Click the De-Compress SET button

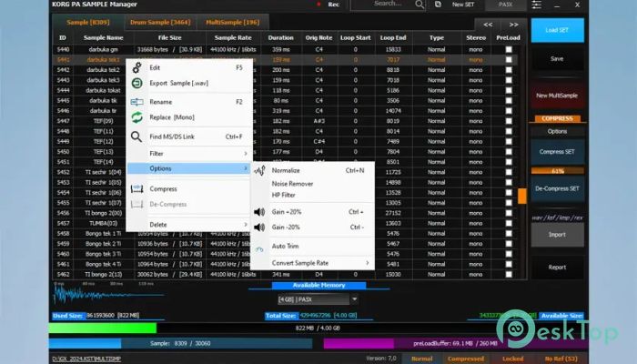pos(557,189)
